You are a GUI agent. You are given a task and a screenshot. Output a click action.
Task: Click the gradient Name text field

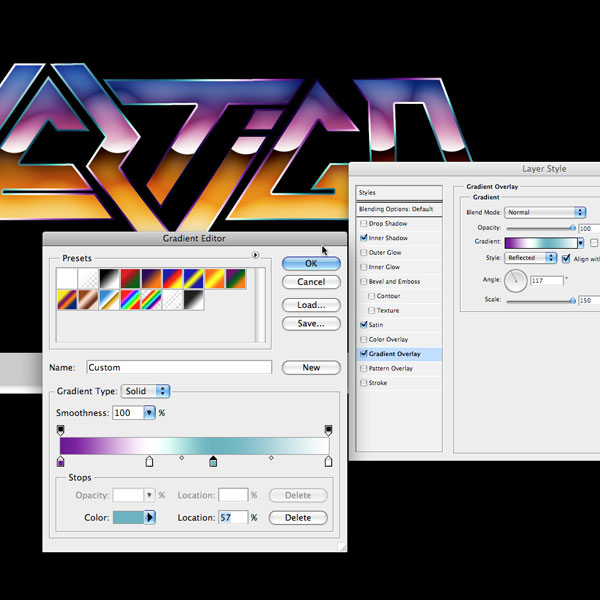[x=179, y=368]
